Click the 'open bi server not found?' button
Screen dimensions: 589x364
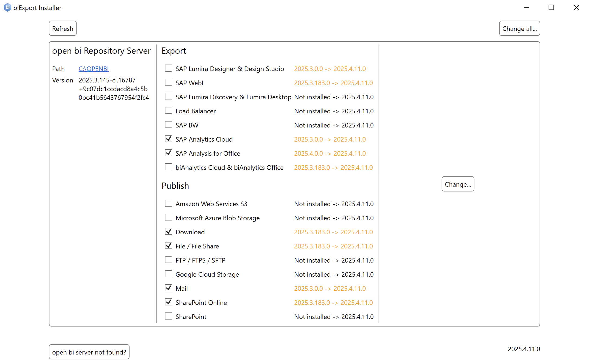(89, 352)
